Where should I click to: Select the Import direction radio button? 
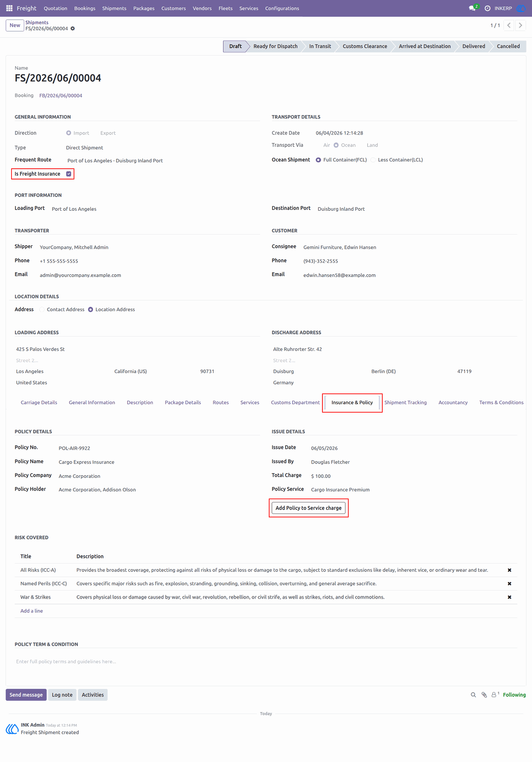[69, 133]
